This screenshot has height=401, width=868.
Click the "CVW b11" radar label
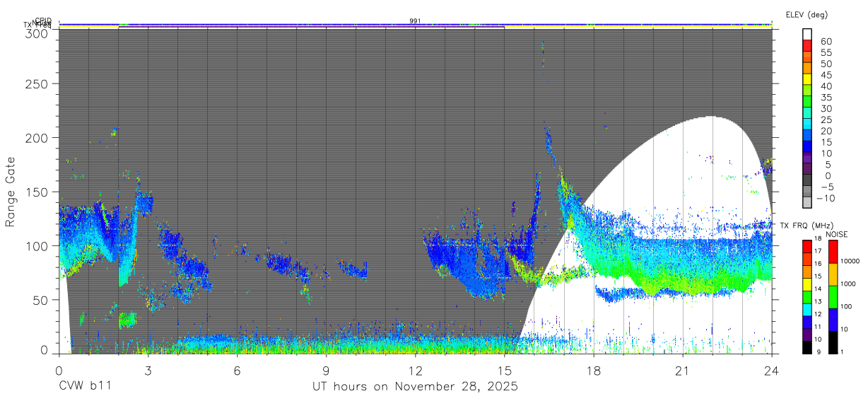(85, 386)
